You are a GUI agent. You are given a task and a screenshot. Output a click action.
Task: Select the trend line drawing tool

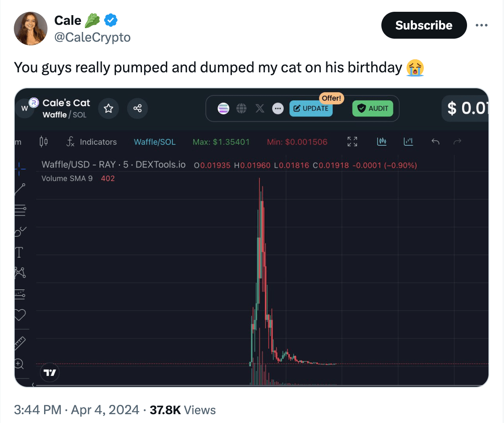(20, 189)
